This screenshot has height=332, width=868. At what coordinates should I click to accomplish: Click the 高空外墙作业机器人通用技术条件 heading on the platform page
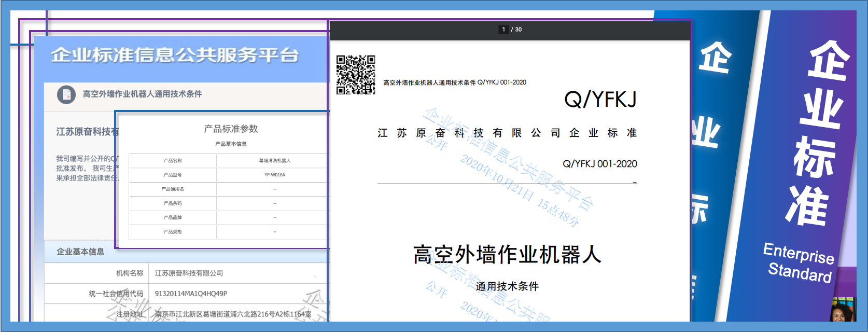coord(143,94)
